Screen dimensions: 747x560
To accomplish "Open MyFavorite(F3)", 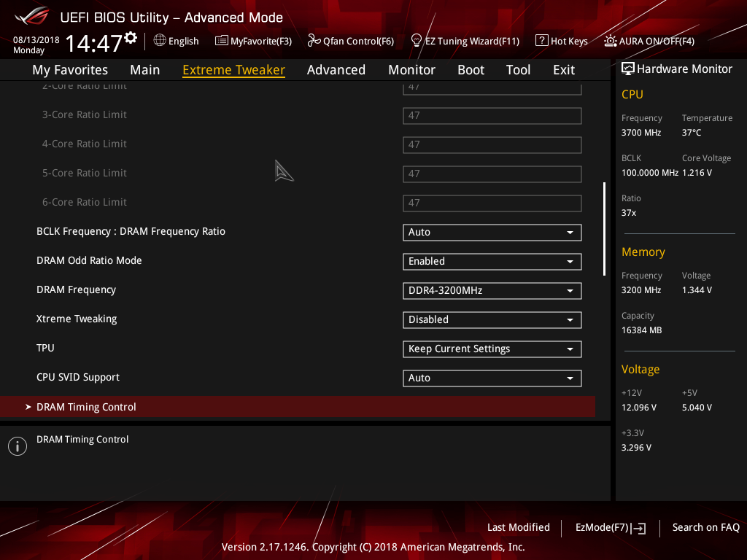I will 253,41.
